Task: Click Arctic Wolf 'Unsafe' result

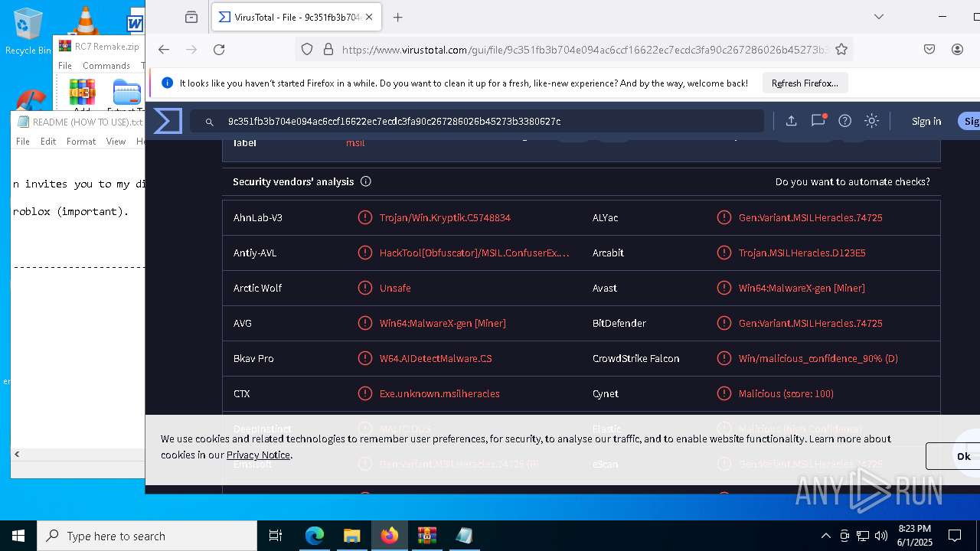Action: [x=395, y=288]
